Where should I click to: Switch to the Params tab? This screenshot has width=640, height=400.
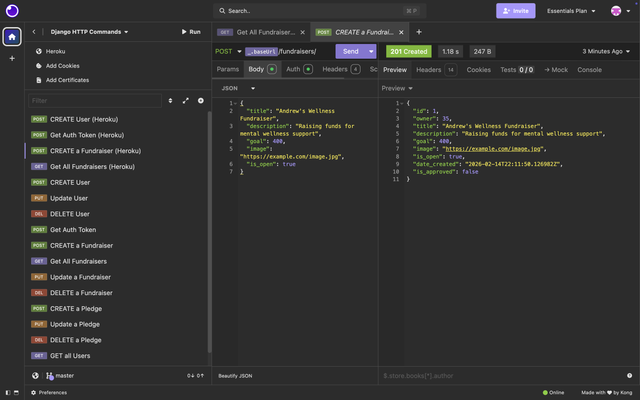tap(228, 69)
